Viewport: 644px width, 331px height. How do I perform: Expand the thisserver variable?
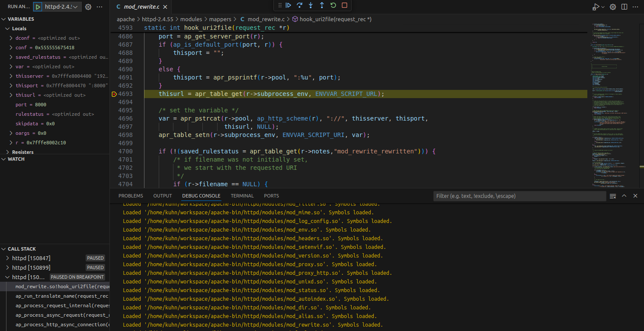(11, 76)
